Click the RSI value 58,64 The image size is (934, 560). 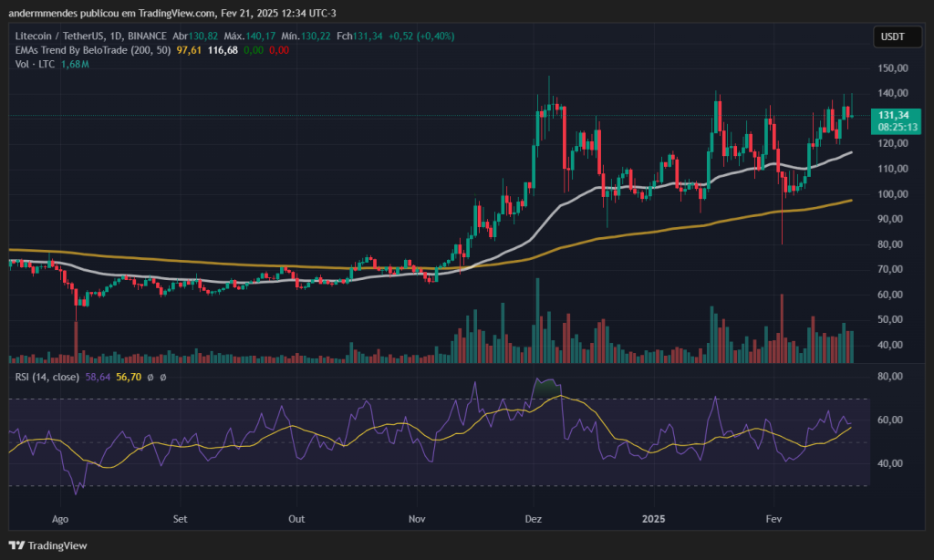click(98, 377)
